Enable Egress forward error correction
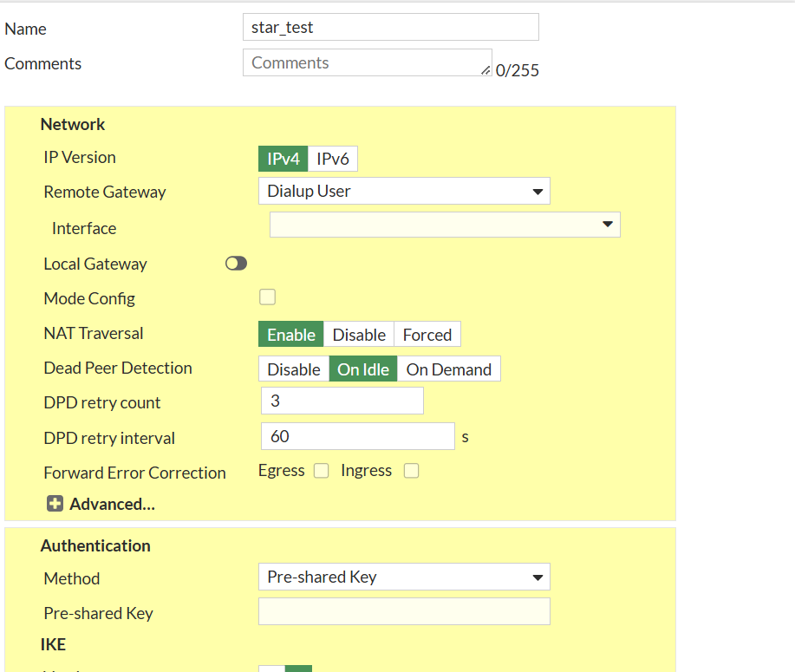This screenshot has height=672, width=795. click(322, 471)
